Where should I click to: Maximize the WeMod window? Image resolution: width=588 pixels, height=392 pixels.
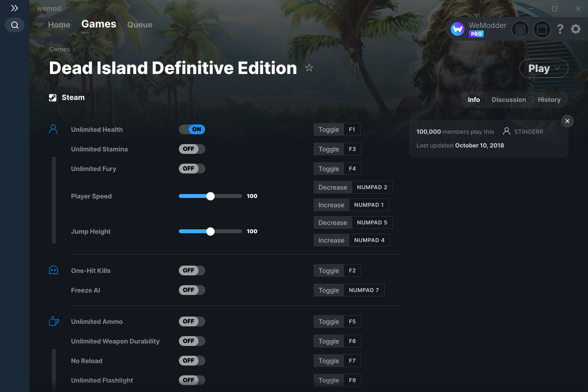pyautogui.click(x=555, y=8)
